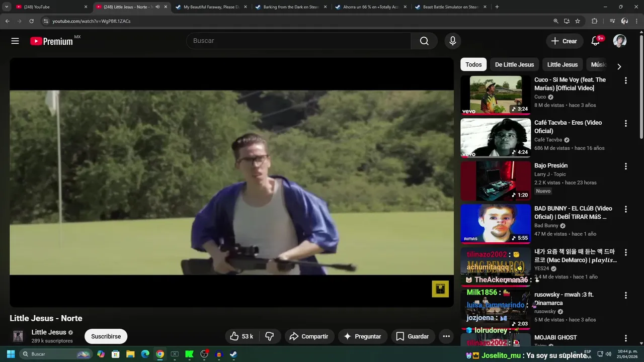This screenshot has height=362, width=644.
Task: Open the YouTube account avatar menu
Action: (x=620, y=41)
